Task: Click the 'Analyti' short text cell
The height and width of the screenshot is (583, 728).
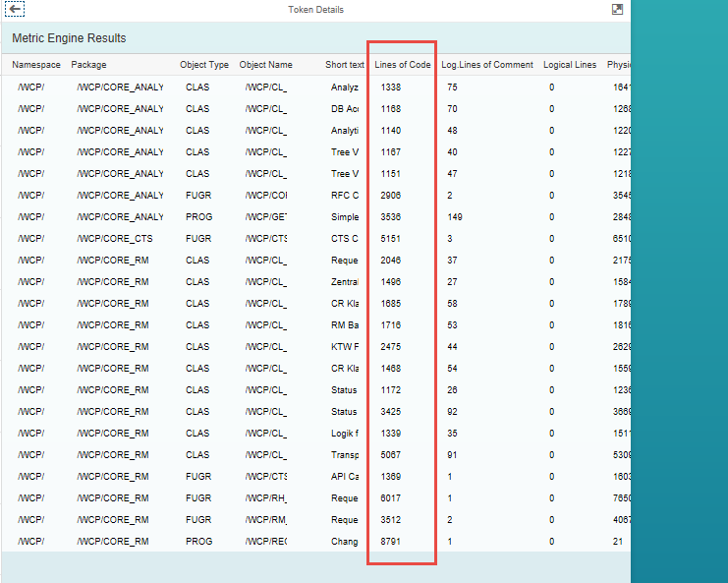Action: pyautogui.click(x=345, y=130)
